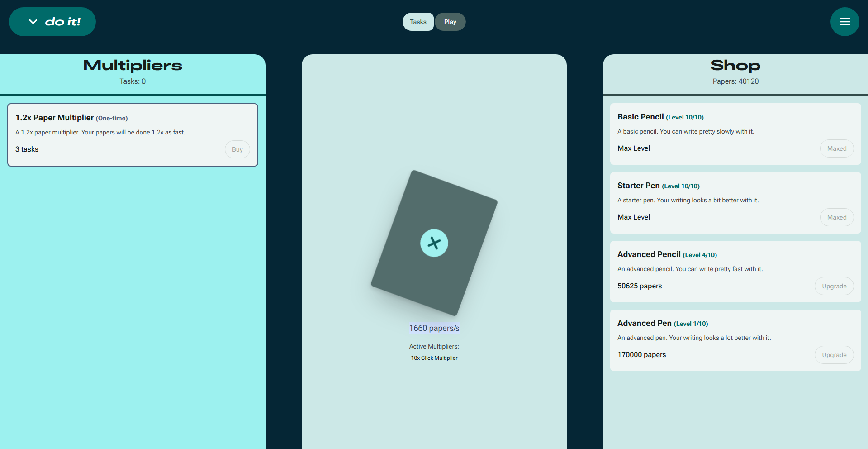
Task: Click the 10x Click Multiplier label
Action: click(x=434, y=358)
